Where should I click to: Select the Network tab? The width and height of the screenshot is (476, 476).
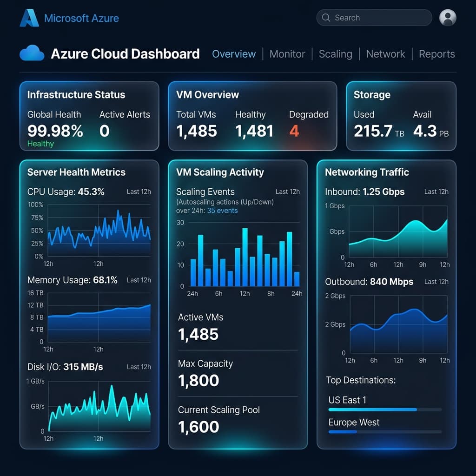385,54
